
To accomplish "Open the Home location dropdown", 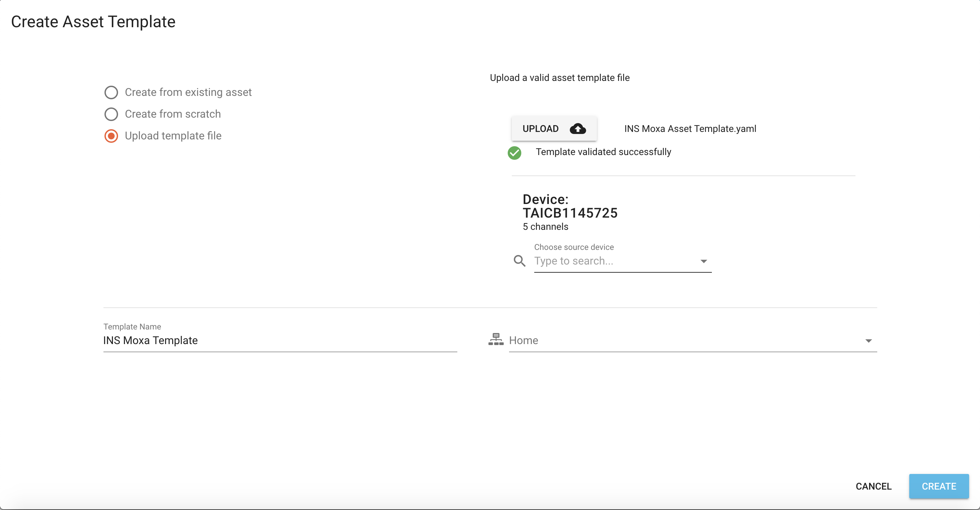I will coord(693,340).
